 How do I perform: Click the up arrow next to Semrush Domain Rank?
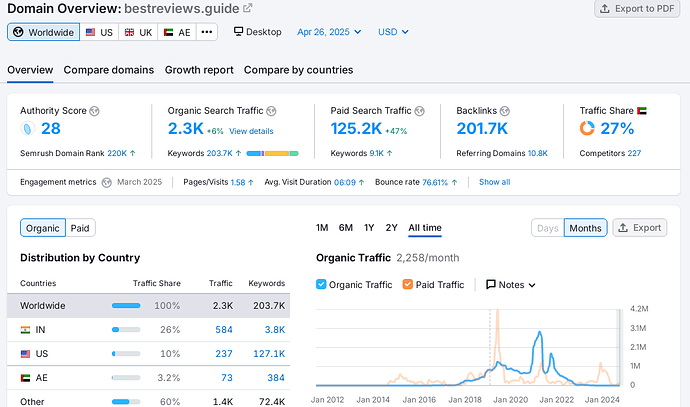132,153
